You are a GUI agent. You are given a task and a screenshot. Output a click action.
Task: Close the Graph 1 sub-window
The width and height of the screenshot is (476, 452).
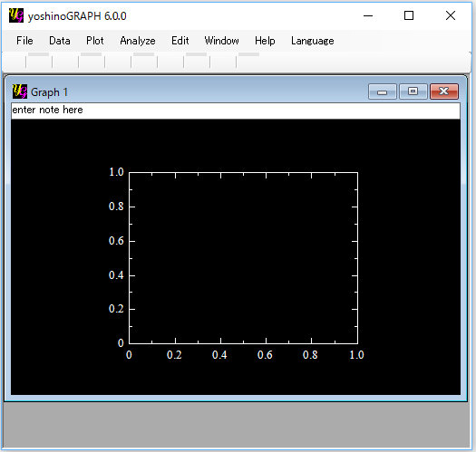(444, 91)
